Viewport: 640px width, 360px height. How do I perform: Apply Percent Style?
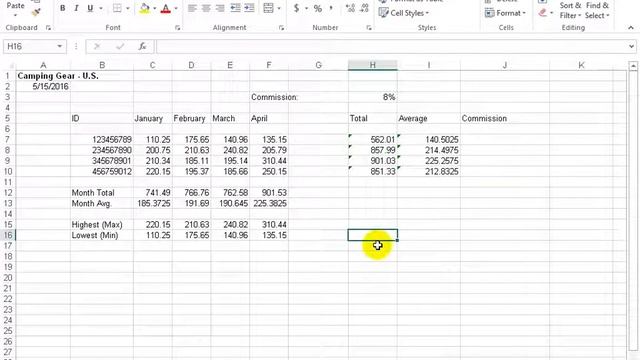[318, 8]
